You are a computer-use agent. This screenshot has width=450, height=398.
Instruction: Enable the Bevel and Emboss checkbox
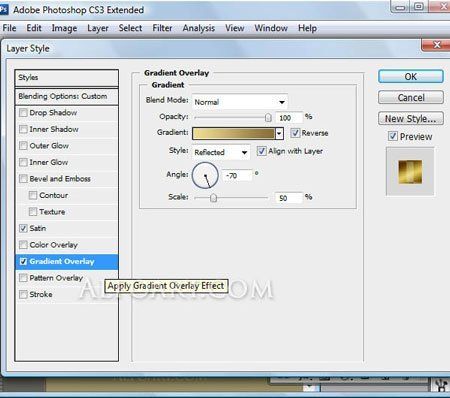tap(23, 179)
